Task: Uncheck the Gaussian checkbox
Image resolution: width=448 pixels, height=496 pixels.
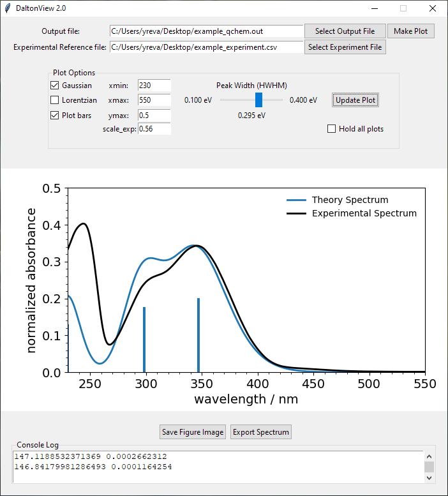Action: click(x=54, y=86)
